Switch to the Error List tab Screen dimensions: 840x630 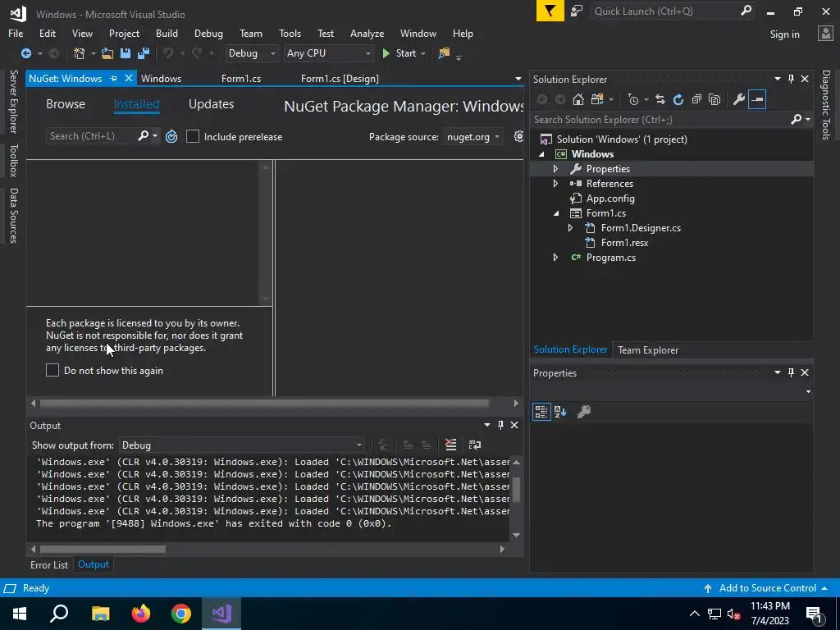click(48, 564)
